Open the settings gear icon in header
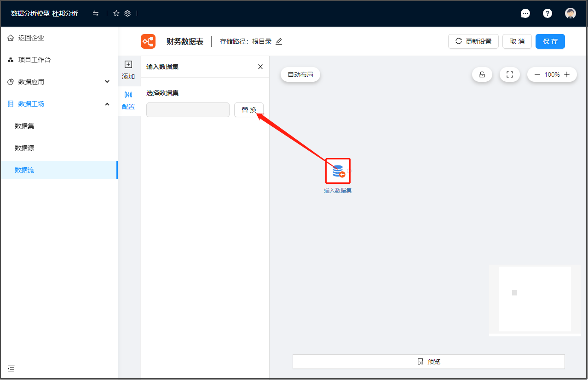 coord(127,13)
